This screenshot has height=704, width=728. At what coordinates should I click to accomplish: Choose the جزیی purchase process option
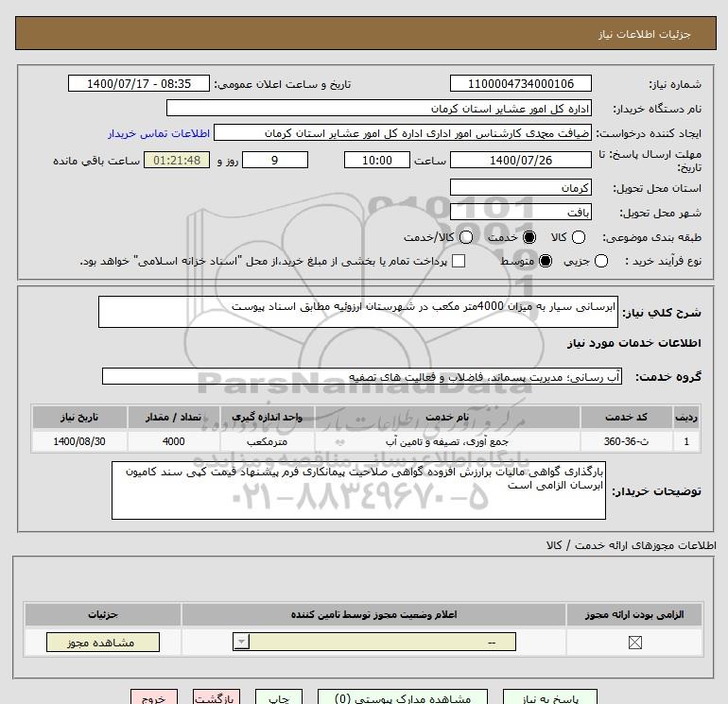(x=600, y=261)
